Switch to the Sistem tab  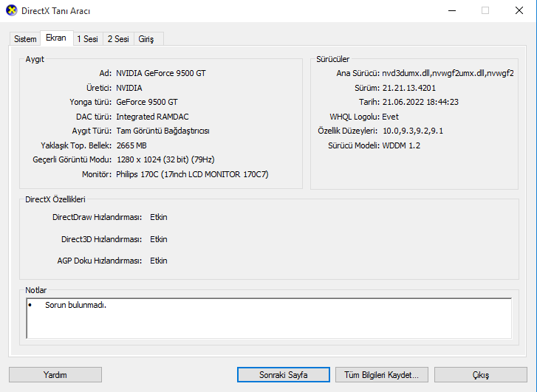(x=25, y=39)
